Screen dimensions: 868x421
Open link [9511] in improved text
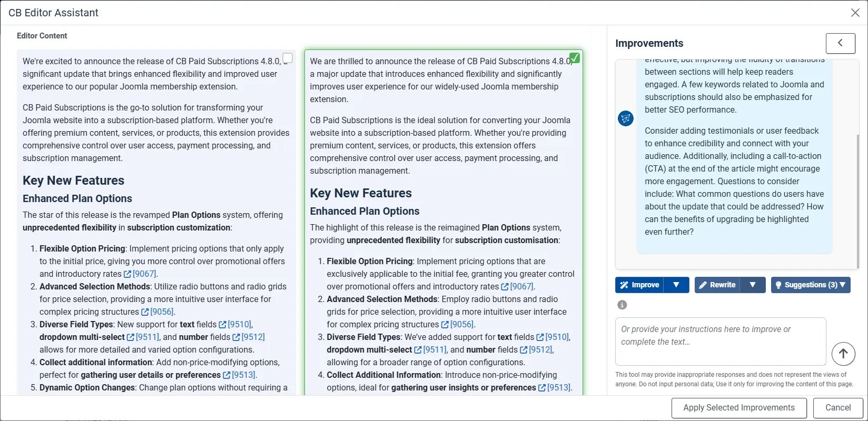[x=431, y=349]
